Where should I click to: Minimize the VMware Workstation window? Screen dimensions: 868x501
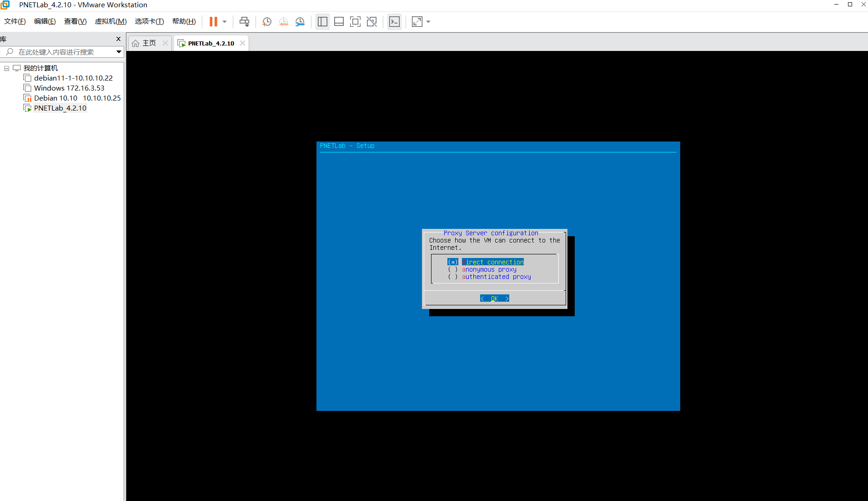coord(836,5)
